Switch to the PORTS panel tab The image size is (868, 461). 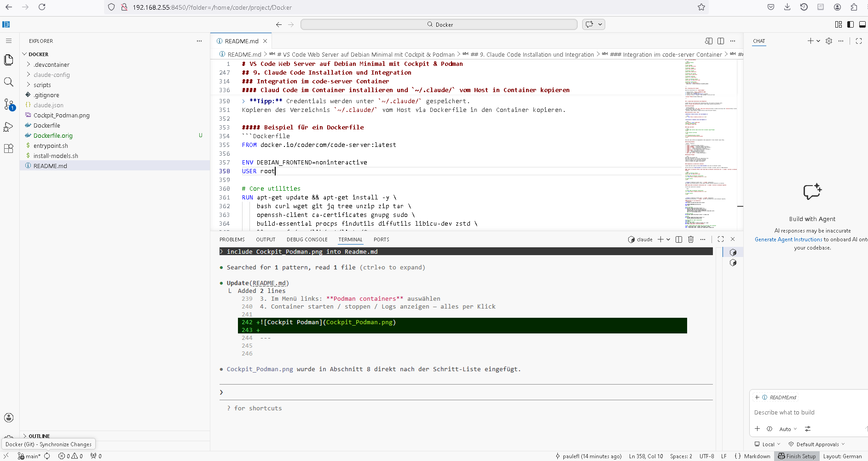pyautogui.click(x=381, y=239)
